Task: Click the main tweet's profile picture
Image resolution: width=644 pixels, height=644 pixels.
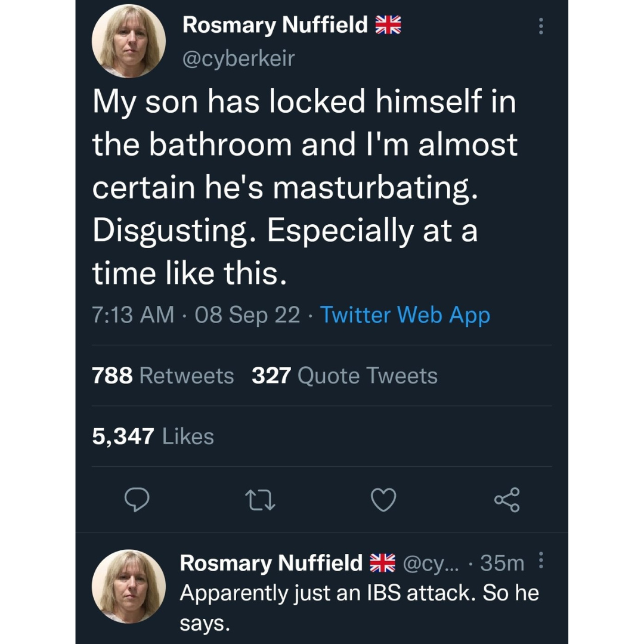Action: (x=128, y=41)
